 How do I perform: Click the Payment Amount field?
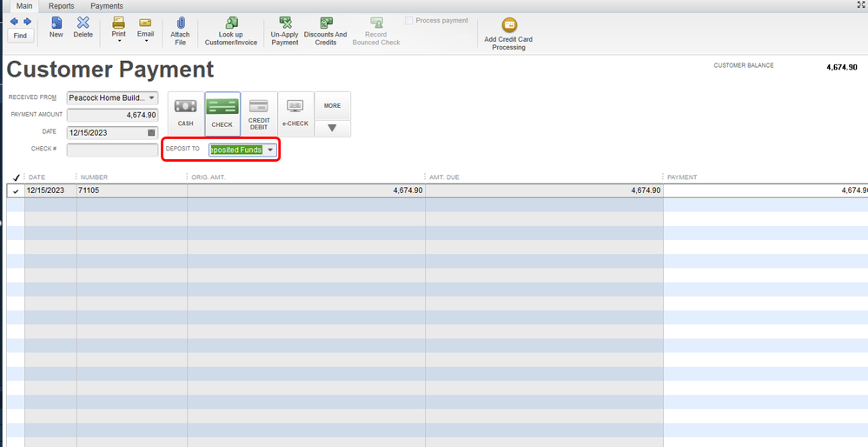point(112,115)
